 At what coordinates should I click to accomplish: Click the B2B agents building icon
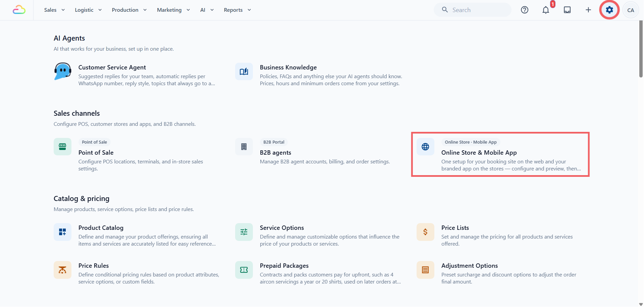244,147
